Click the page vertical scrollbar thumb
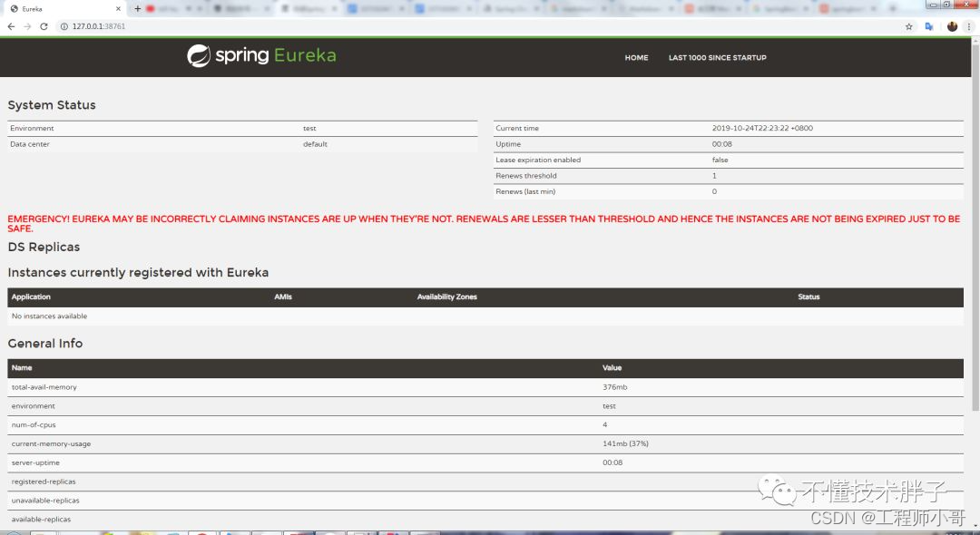This screenshot has height=535, width=980. pyautogui.click(x=975, y=228)
